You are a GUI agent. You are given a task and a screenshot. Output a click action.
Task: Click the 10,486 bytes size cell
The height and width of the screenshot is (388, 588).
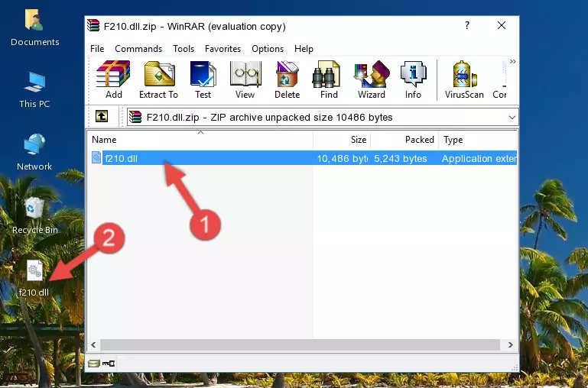342,158
